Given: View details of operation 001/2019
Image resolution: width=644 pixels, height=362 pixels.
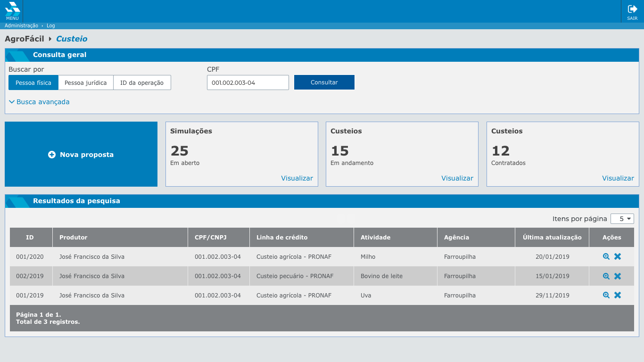Looking at the screenshot, I should [606, 295].
